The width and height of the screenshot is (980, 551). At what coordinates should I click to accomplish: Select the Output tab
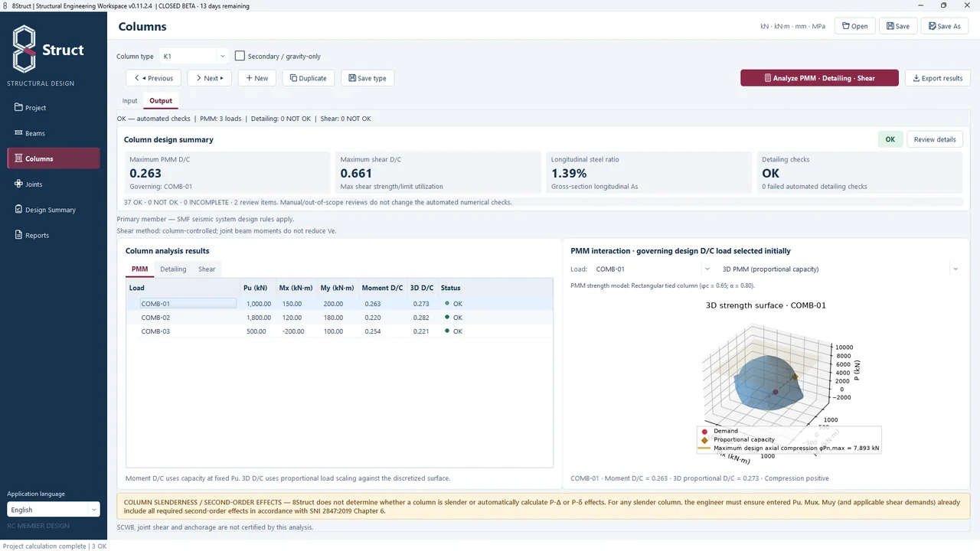pyautogui.click(x=161, y=100)
